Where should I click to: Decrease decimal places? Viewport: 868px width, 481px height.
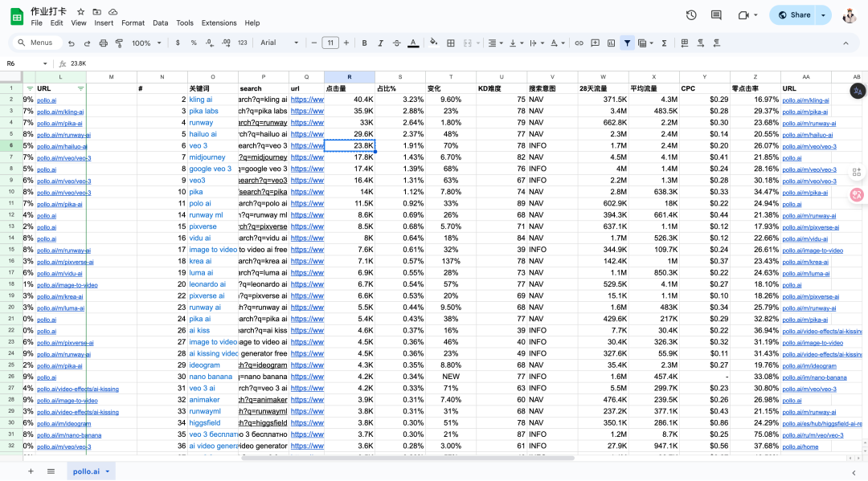click(x=210, y=43)
